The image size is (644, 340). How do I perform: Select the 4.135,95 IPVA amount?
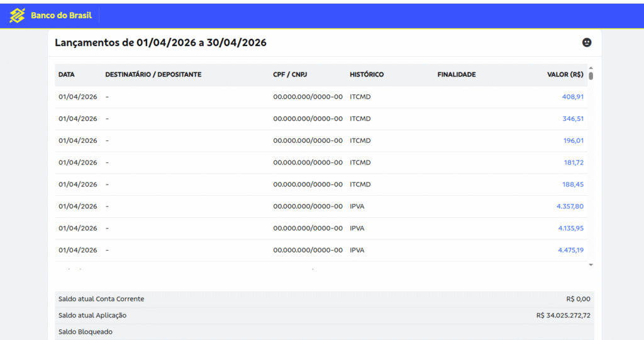(570, 228)
